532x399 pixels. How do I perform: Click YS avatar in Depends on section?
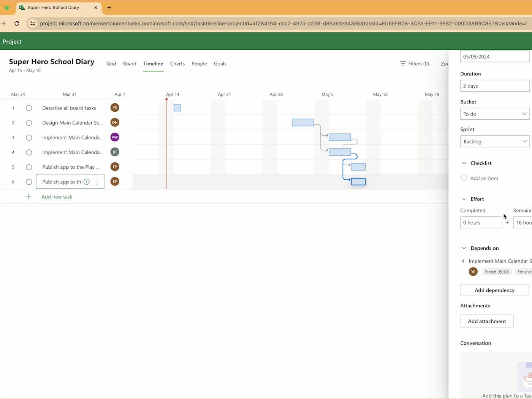(x=473, y=272)
